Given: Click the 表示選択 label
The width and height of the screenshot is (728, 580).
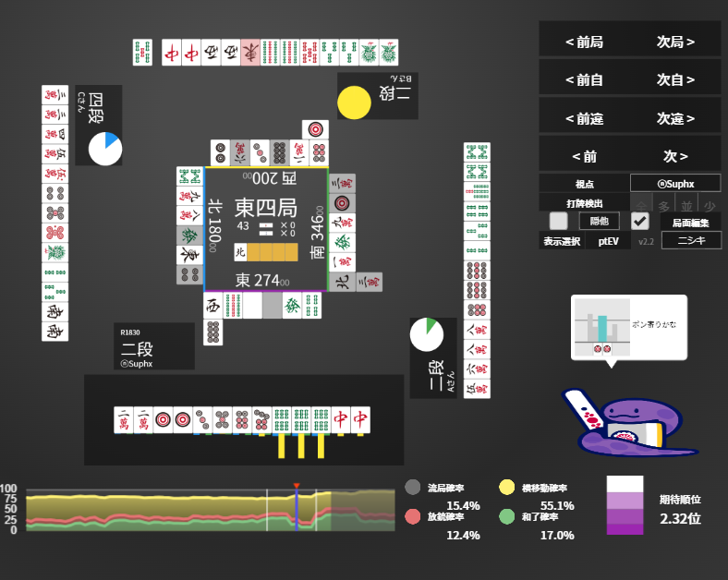Looking at the screenshot, I should tap(562, 241).
